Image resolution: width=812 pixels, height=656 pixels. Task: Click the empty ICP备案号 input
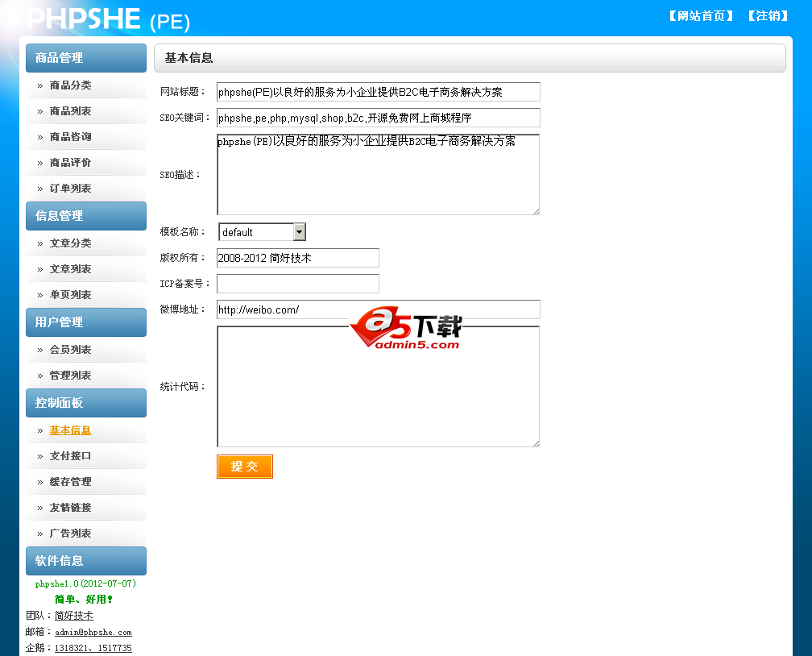pyautogui.click(x=298, y=284)
